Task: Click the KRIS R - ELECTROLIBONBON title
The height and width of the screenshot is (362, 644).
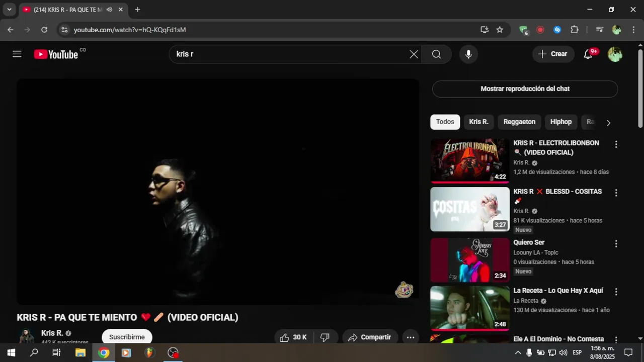Action: tap(556, 148)
